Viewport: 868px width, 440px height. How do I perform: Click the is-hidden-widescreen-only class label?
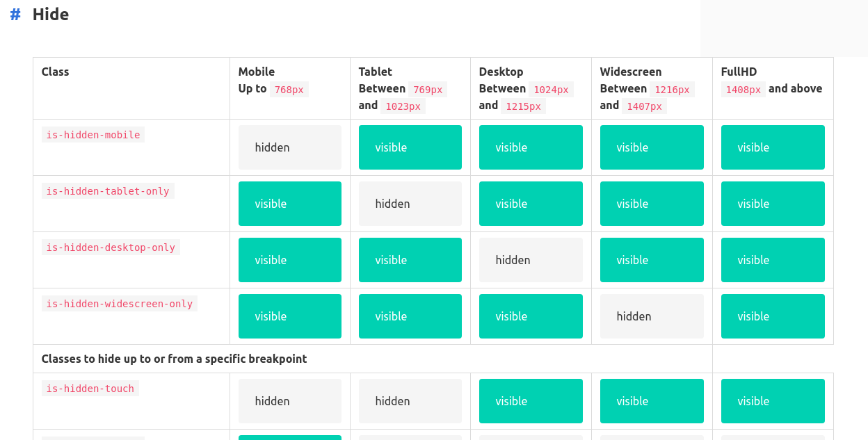point(120,304)
